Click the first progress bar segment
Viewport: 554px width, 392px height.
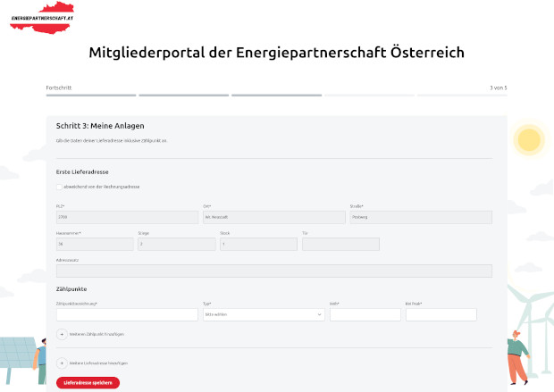90,95
